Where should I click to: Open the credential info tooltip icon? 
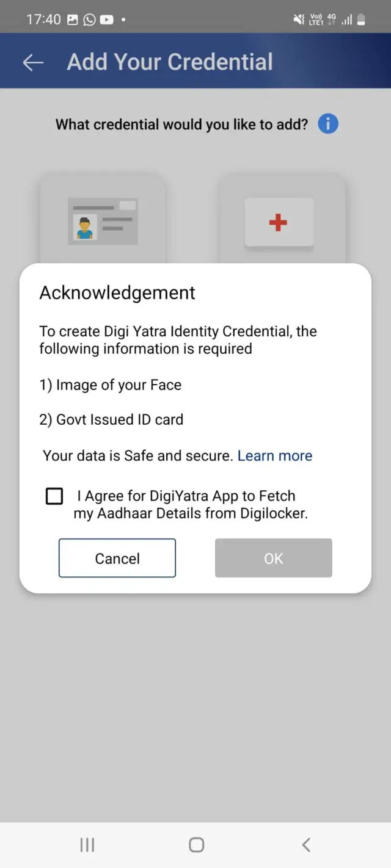(x=327, y=124)
